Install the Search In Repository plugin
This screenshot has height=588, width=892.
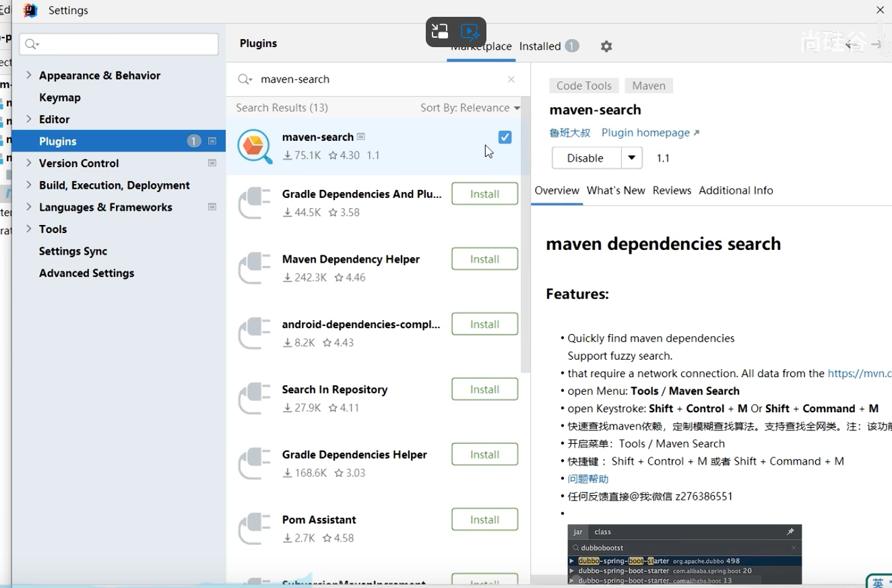pyautogui.click(x=484, y=389)
